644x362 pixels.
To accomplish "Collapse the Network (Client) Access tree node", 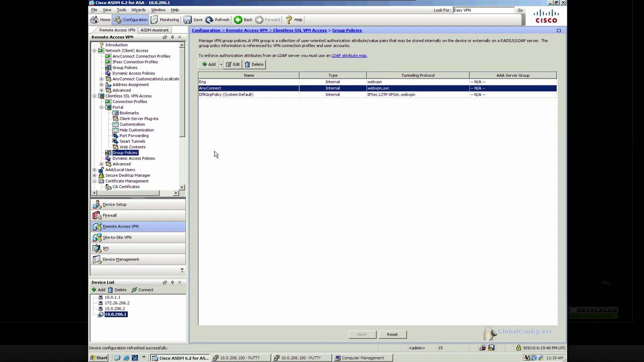I will pos(95,51).
